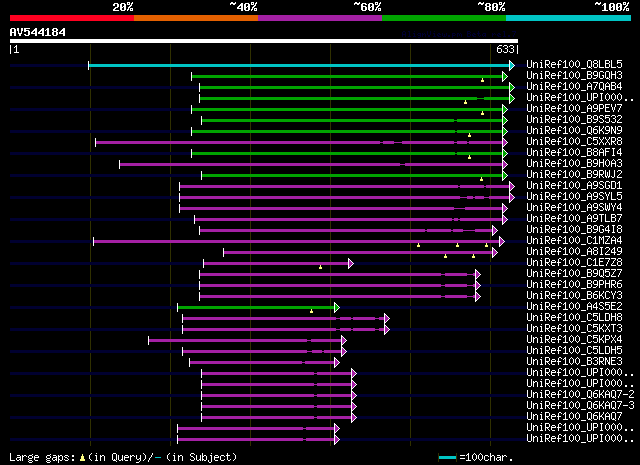Click the green arrowhead on the B9S532 row
The image size is (640, 465).
click(x=505, y=120)
